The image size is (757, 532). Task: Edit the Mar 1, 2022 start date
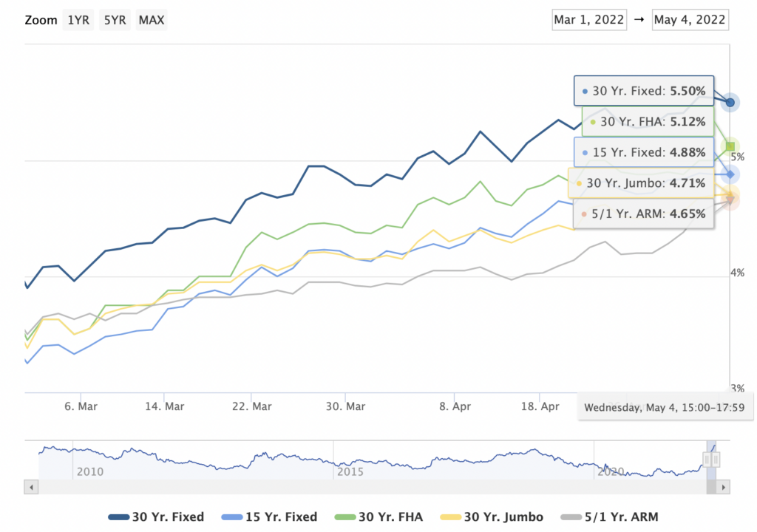(x=589, y=19)
